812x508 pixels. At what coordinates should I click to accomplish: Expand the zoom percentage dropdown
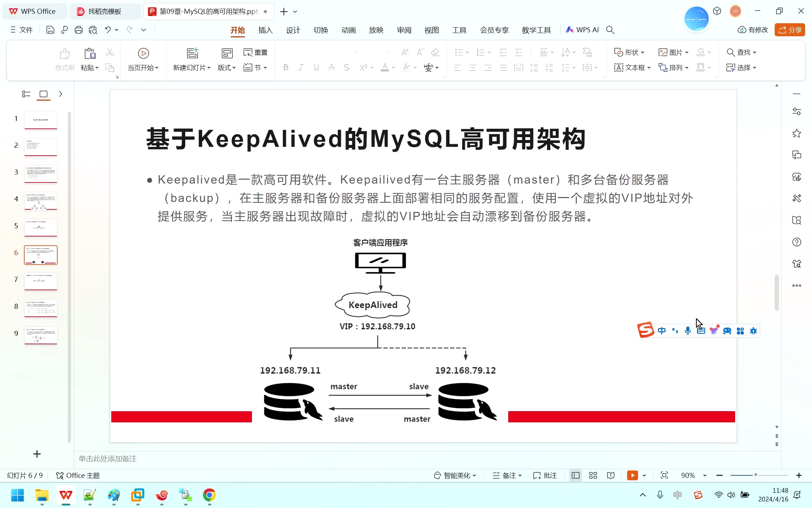[705, 475]
